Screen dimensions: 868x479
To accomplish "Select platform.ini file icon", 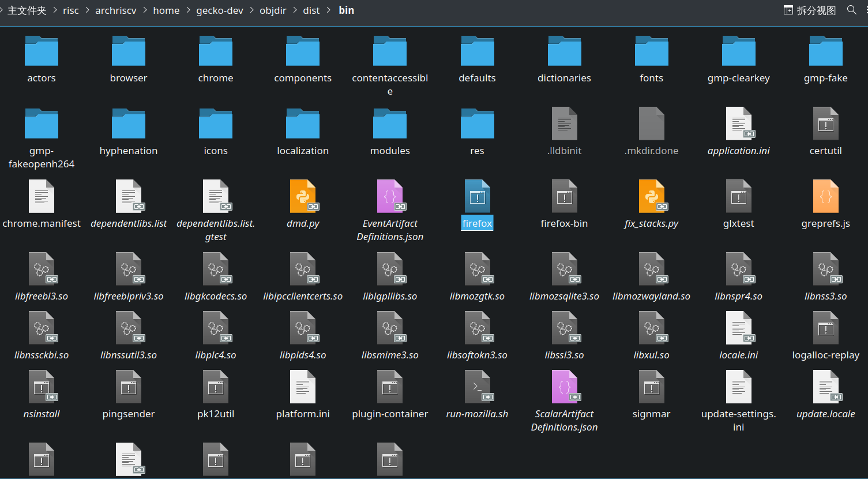I will [303, 387].
